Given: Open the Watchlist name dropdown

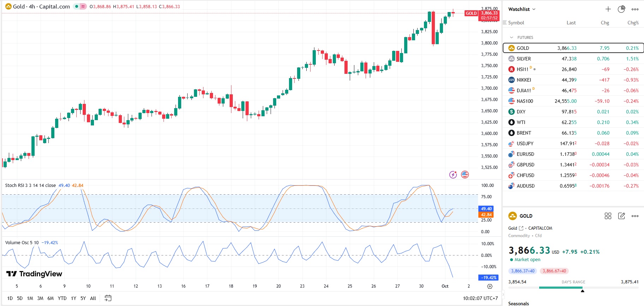Looking at the screenshot, I should pos(522,9).
